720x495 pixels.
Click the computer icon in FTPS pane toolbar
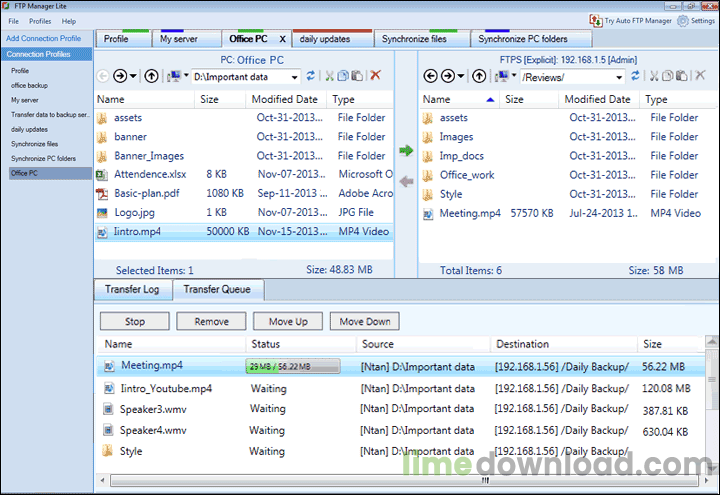coord(502,76)
